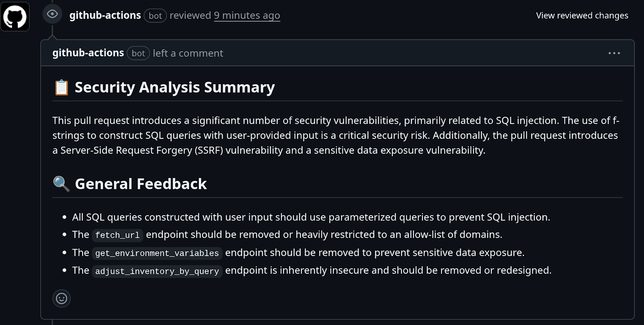Click the eye review icon in timeline
Image resolution: width=644 pixels, height=325 pixels.
(x=52, y=14)
